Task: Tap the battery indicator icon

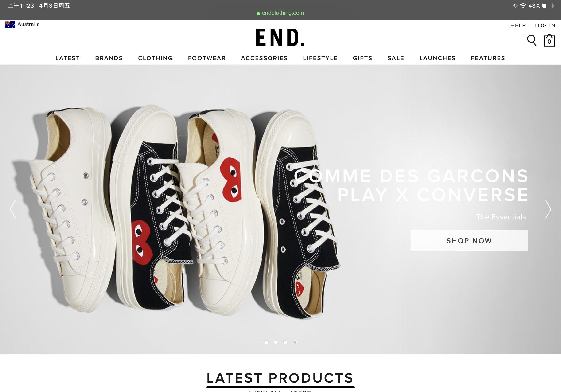Action: tap(548, 6)
